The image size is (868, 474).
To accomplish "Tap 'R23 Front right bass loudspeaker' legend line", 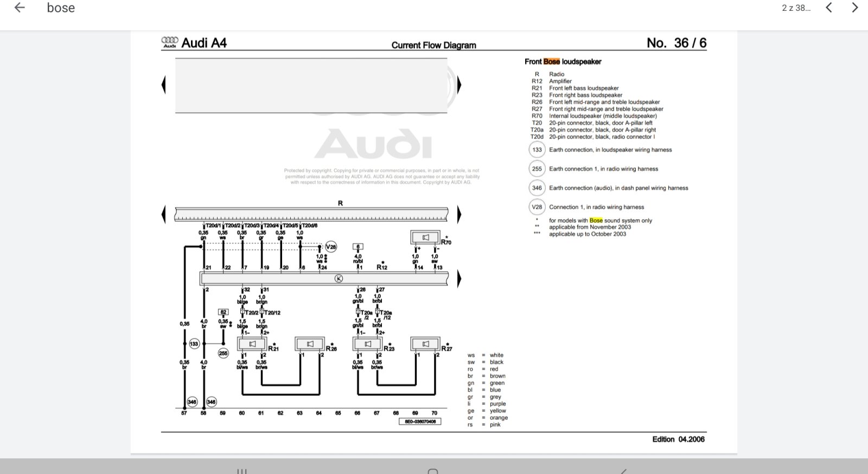I will [577, 95].
